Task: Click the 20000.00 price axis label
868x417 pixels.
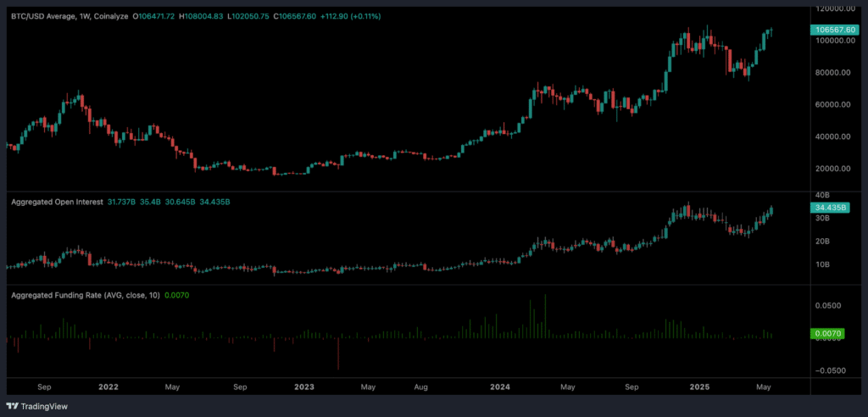Action: pos(835,169)
